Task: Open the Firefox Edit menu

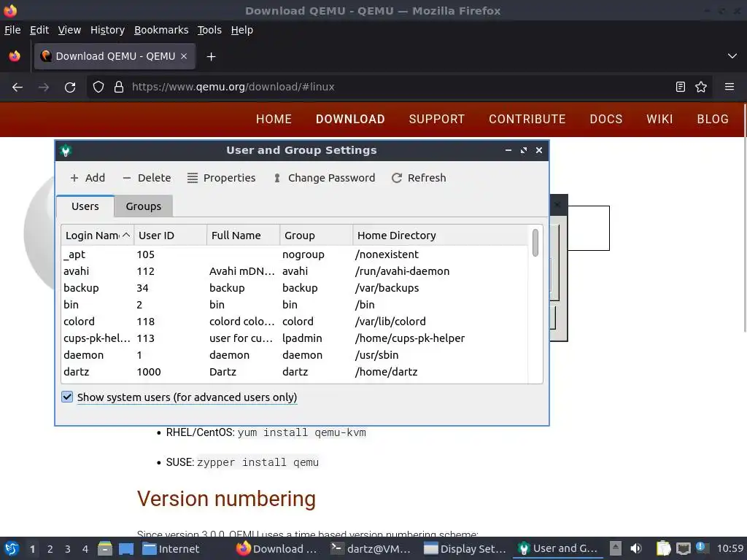Action: (39, 30)
